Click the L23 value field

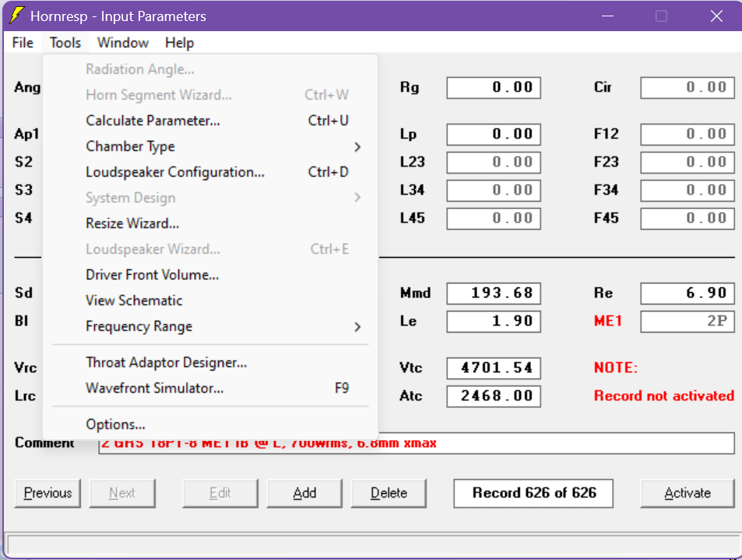coord(494,162)
